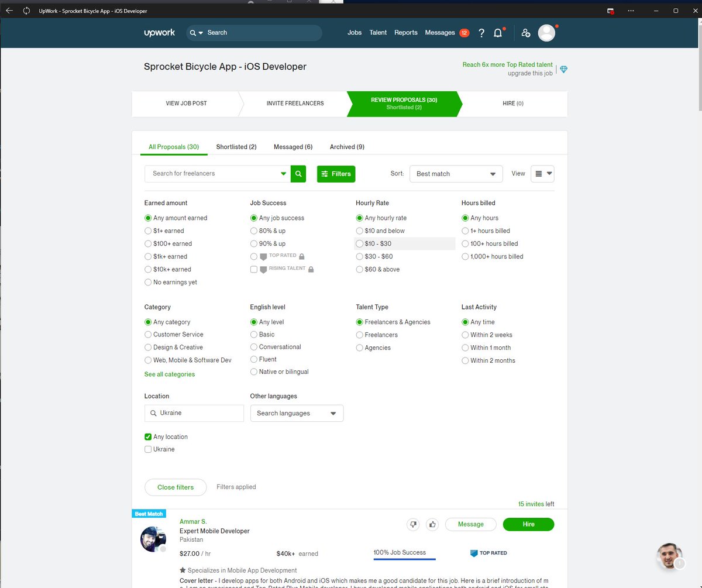Viewport: 702px width, 588px height.
Task: Open your profile avatar menu
Action: click(546, 33)
